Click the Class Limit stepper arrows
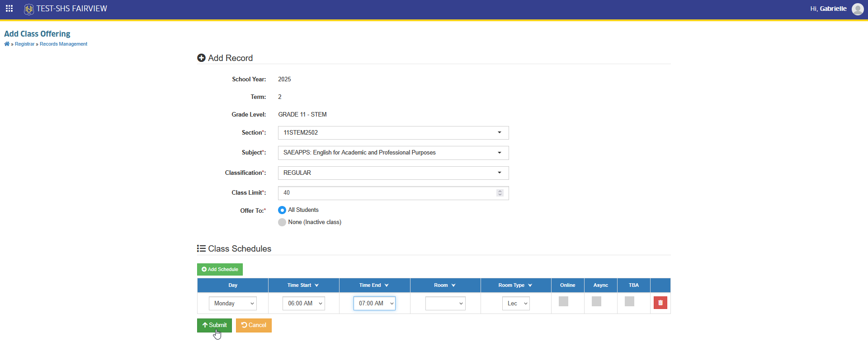The width and height of the screenshot is (868, 351). click(500, 193)
